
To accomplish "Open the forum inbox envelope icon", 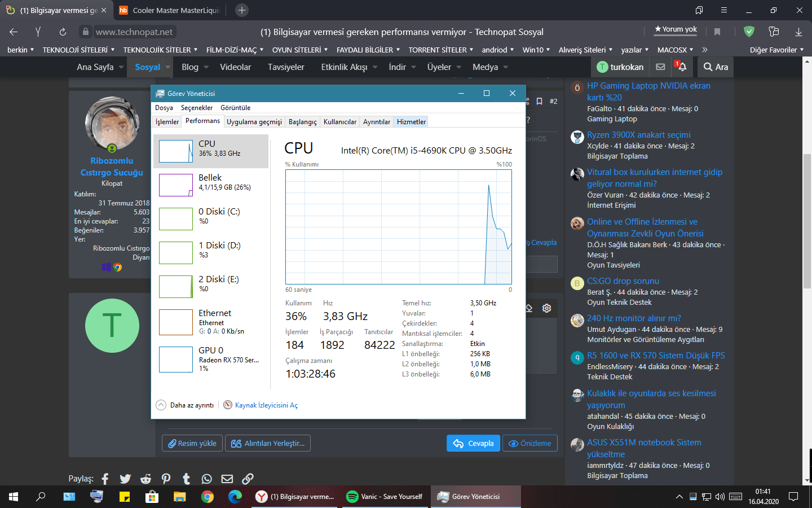I will coord(660,67).
